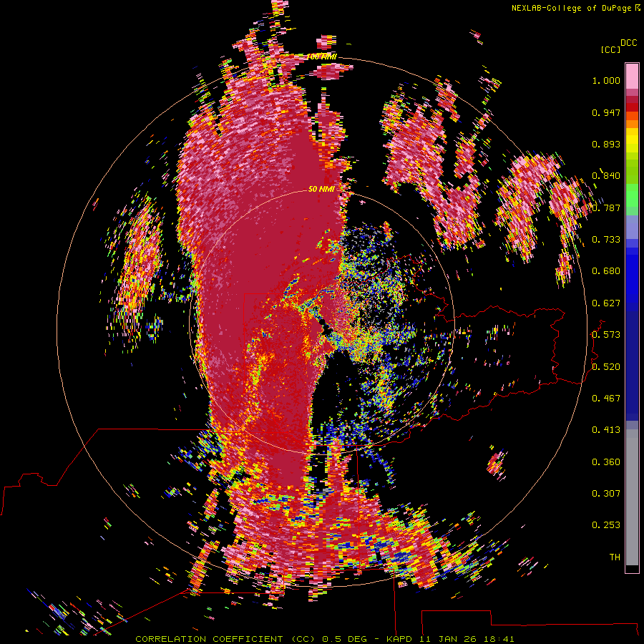Select the 0.893 legend value
644x644 pixels.
[606, 144]
